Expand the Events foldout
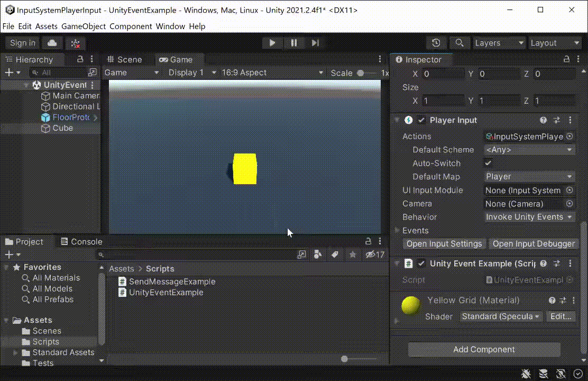This screenshot has width=588, height=381. [398, 230]
